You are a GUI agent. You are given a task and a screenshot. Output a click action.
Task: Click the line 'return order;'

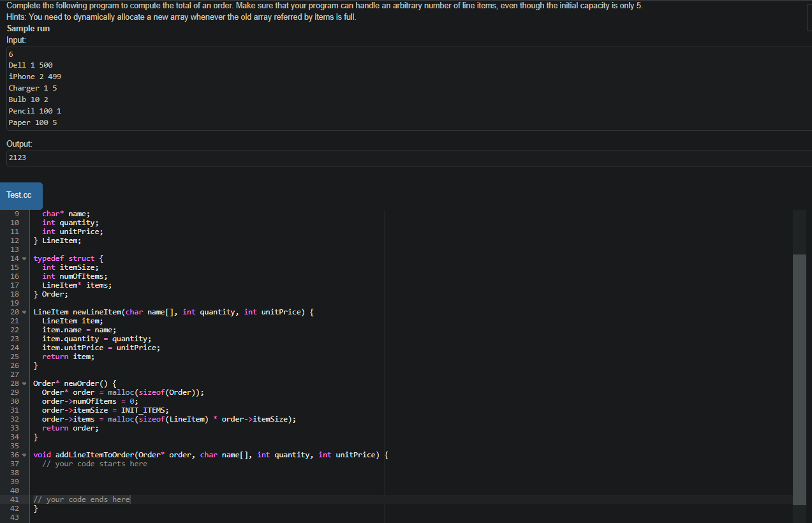[70, 428]
